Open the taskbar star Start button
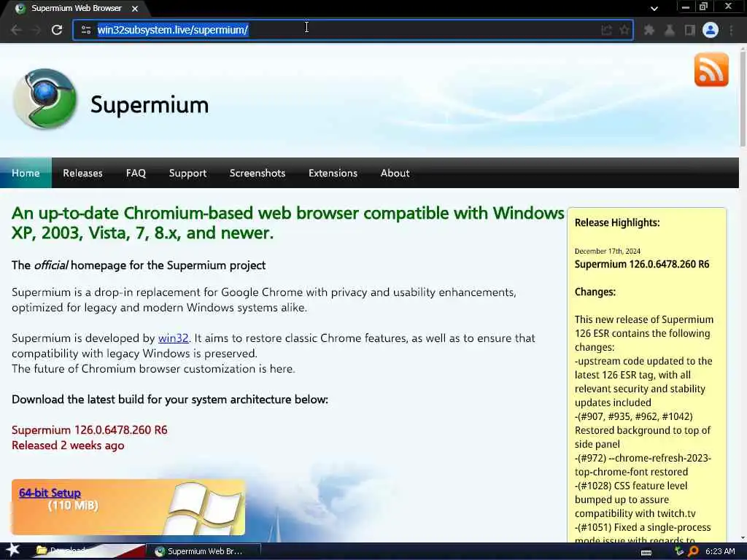This screenshot has width=747, height=560. [x=13, y=551]
